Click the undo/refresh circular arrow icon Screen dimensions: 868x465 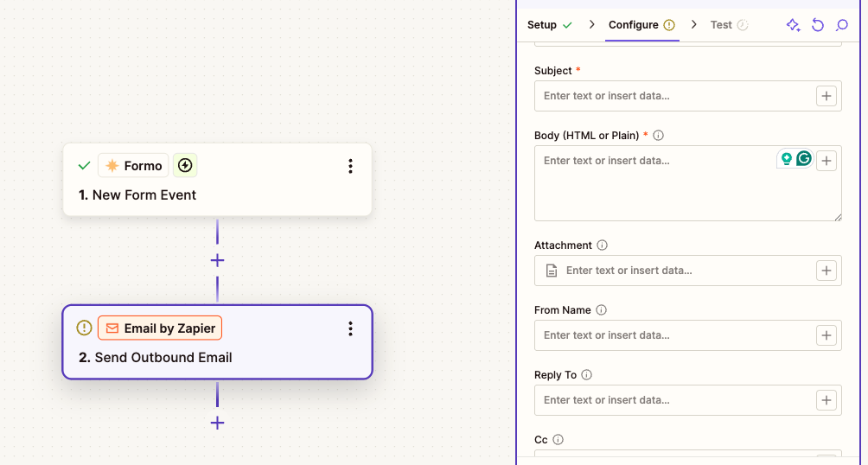pyautogui.click(x=818, y=25)
